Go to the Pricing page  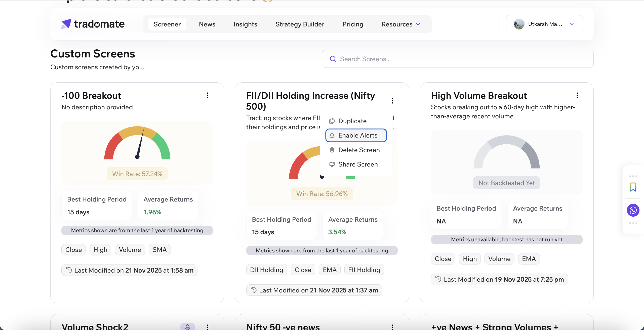tap(353, 24)
